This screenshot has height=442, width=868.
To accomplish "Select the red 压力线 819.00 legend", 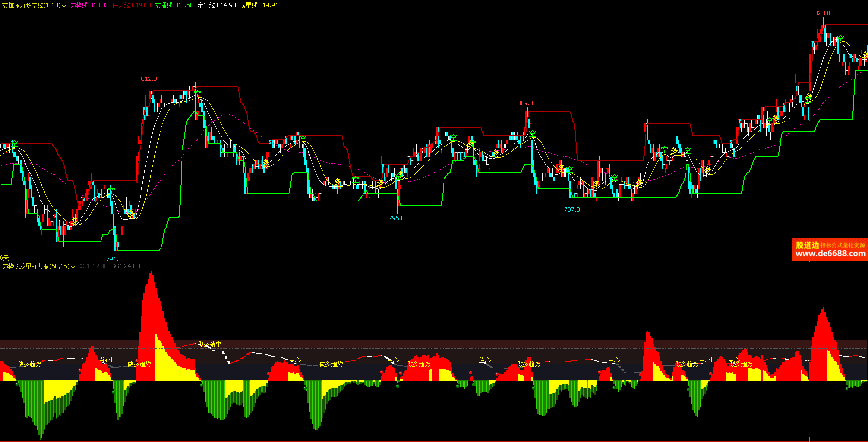I will pyautogui.click(x=132, y=5).
